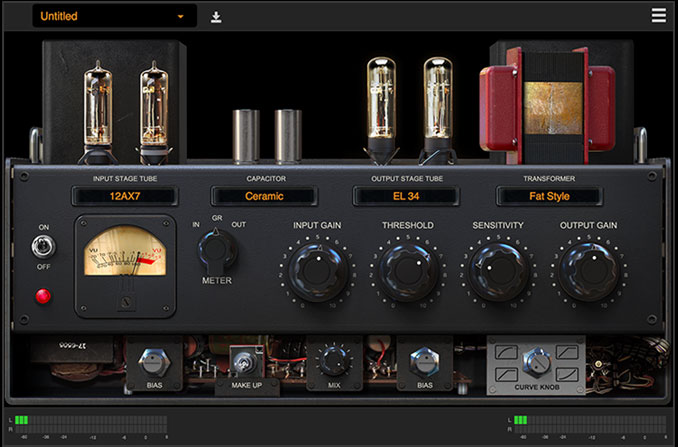The height and width of the screenshot is (447, 678).
Task: Click the SENSITIVITY knob
Action: [x=497, y=272]
